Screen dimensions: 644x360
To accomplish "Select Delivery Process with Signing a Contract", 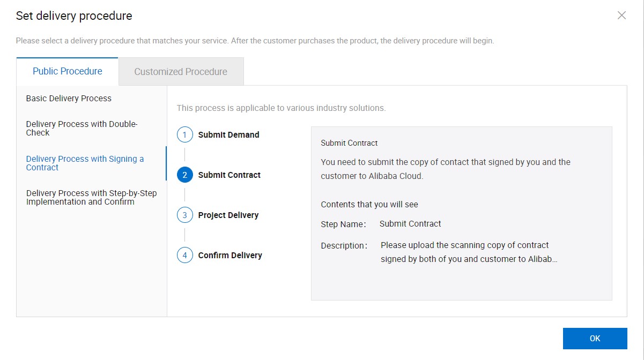I will (85, 163).
